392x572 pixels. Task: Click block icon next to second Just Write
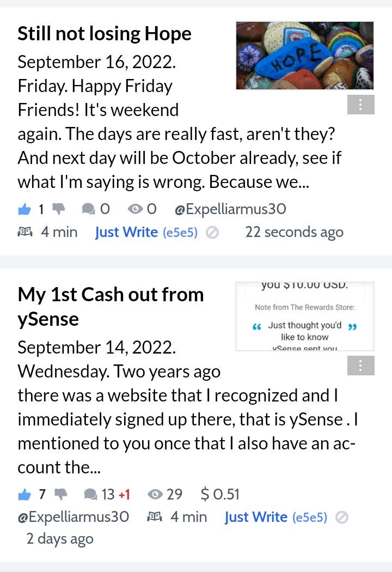coord(342,518)
